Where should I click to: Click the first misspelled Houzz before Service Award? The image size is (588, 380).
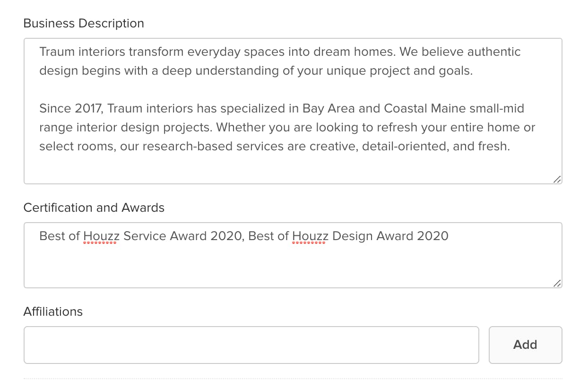[102, 236]
